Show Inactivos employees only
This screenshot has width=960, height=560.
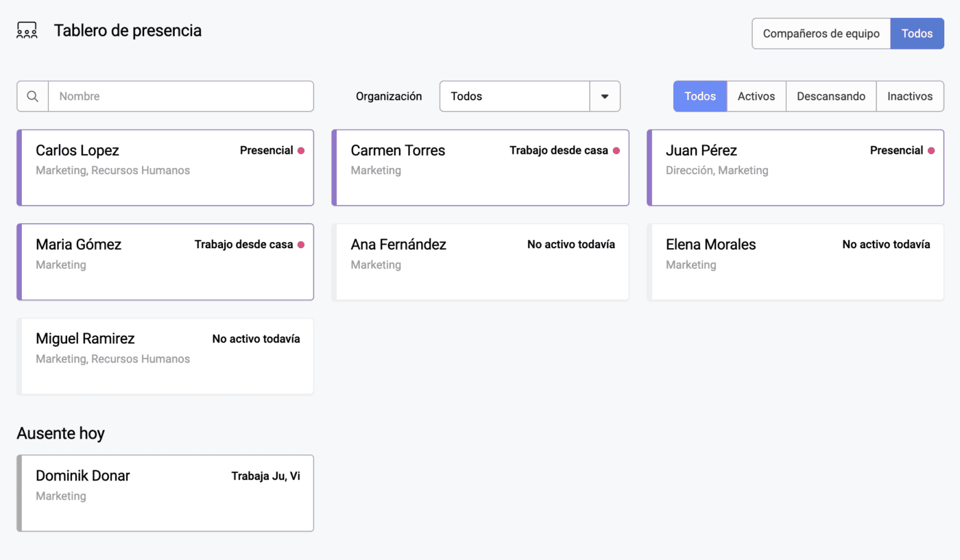(x=909, y=97)
